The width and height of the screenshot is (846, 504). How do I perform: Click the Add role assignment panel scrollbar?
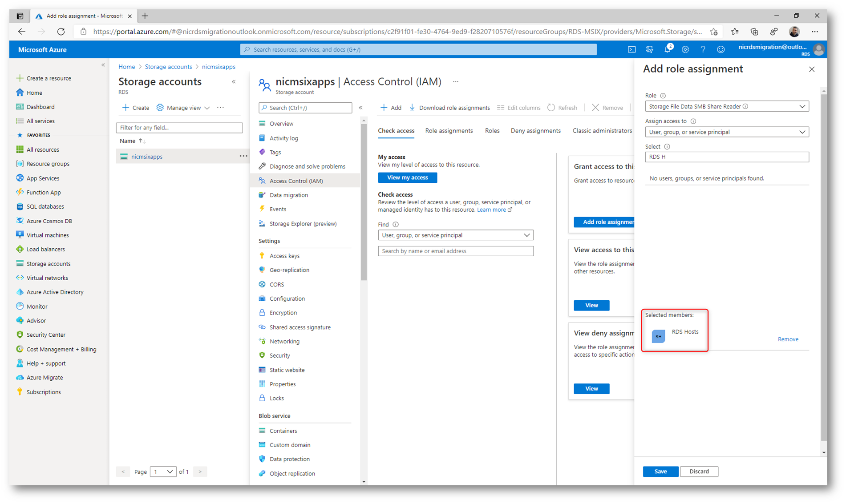click(824, 267)
